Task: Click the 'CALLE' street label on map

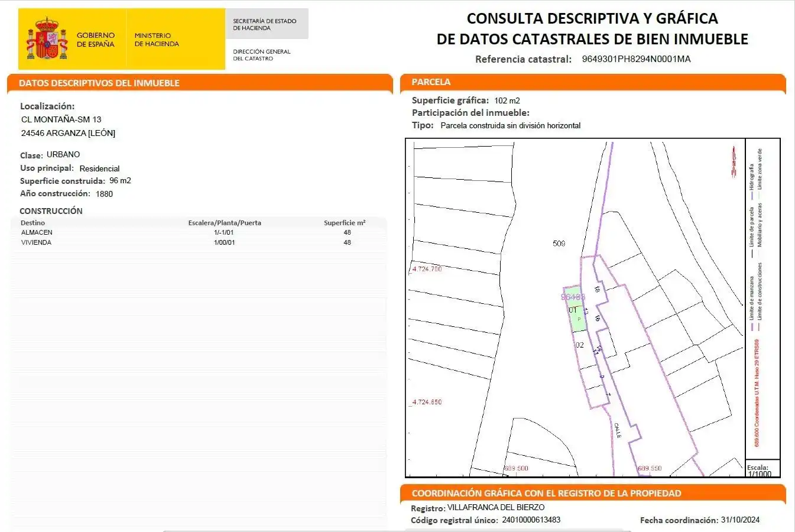Action: click(618, 430)
